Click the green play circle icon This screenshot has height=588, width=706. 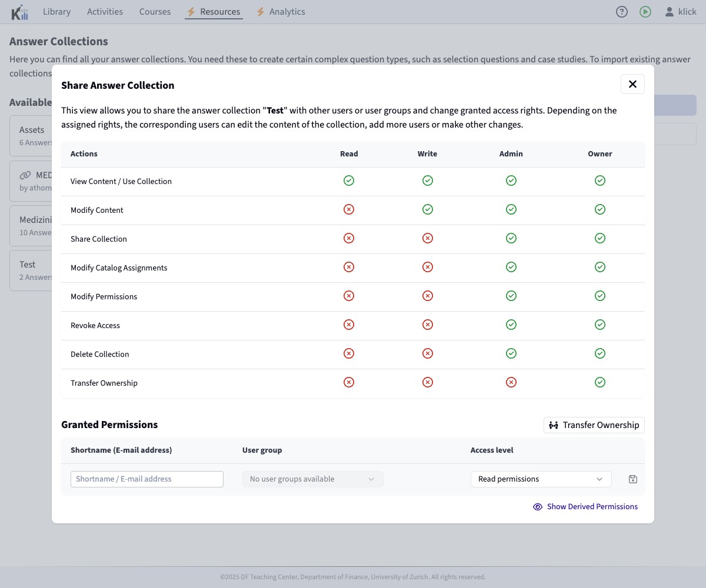click(x=645, y=12)
